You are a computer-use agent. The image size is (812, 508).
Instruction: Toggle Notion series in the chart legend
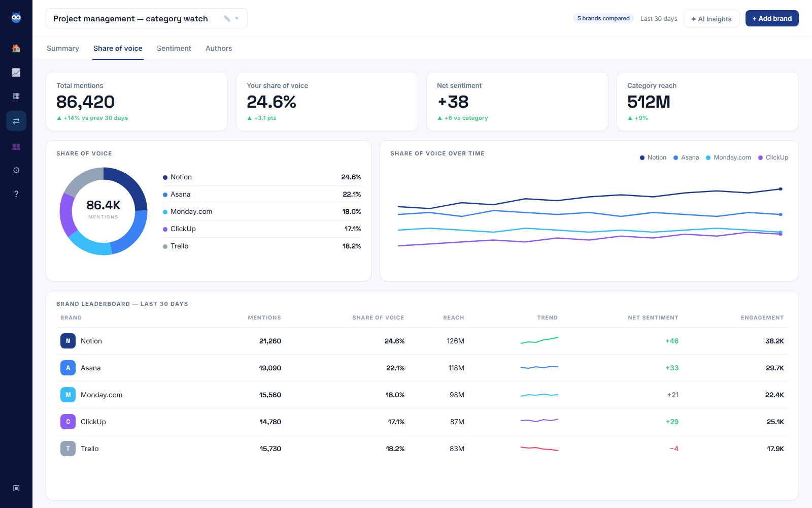[653, 157]
